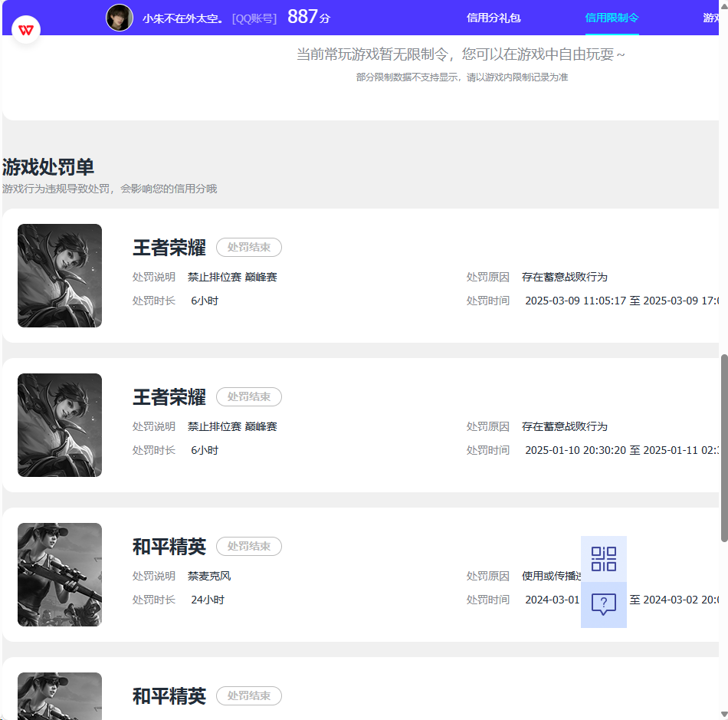Click the 6小时 duration on the 2025-01-10 card
The image size is (728, 720).
click(x=205, y=451)
